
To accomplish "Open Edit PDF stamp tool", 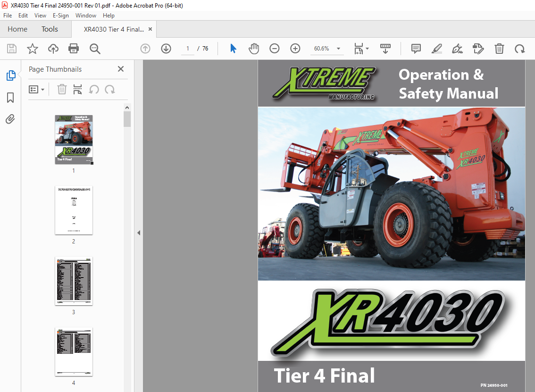I will [x=478, y=49].
